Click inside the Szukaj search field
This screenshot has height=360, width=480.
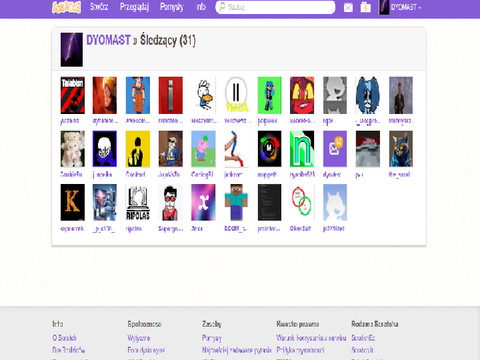click(275, 7)
